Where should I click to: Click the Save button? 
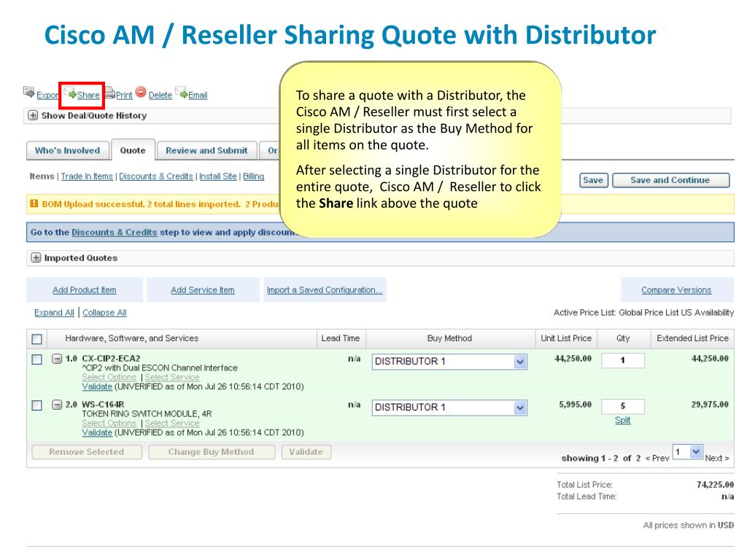(x=593, y=180)
